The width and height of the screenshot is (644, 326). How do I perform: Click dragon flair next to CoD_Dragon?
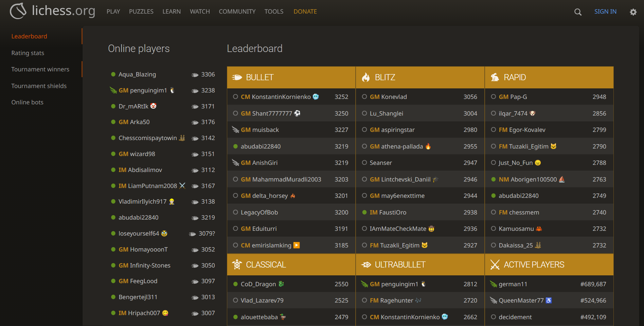pyautogui.click(x=281, y=284)
